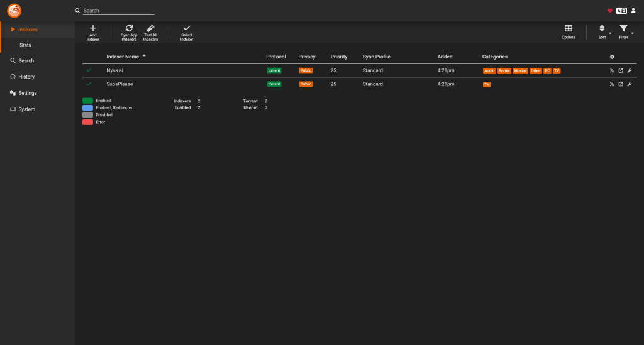Sort by Priority column header
644x345 pixels.
(x=339, y=57)
